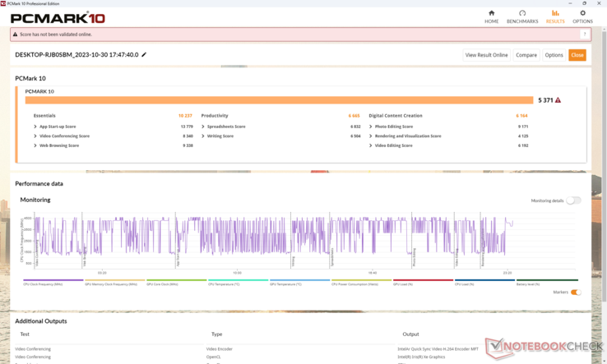Turn off the Markers toggle
The image size is (607, 364).
click(576, 293)
